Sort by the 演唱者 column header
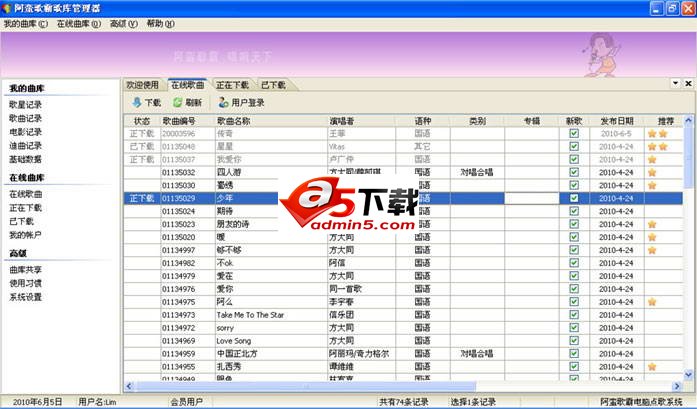The image size is (697, 409). (x=361, y=121)
